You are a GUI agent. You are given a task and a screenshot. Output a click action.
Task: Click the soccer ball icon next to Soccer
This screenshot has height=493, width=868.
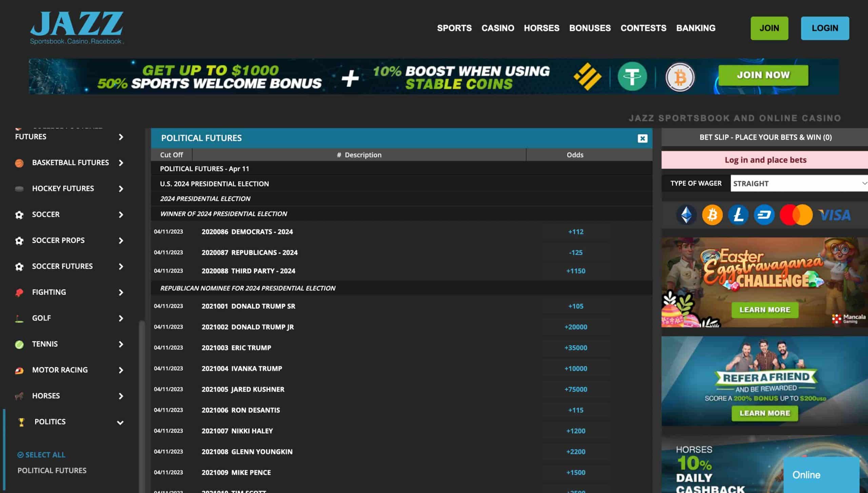(x=19, y=215)
